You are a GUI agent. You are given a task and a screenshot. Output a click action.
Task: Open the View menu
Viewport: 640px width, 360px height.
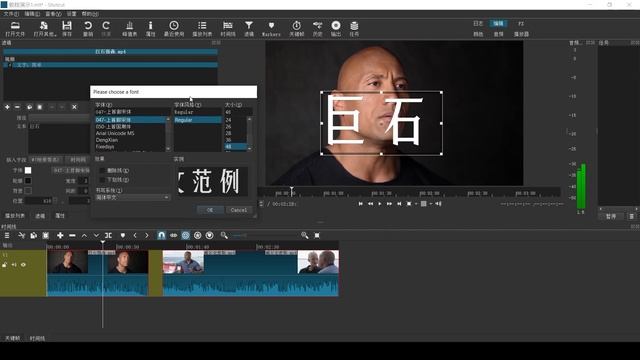pos(53,14)
